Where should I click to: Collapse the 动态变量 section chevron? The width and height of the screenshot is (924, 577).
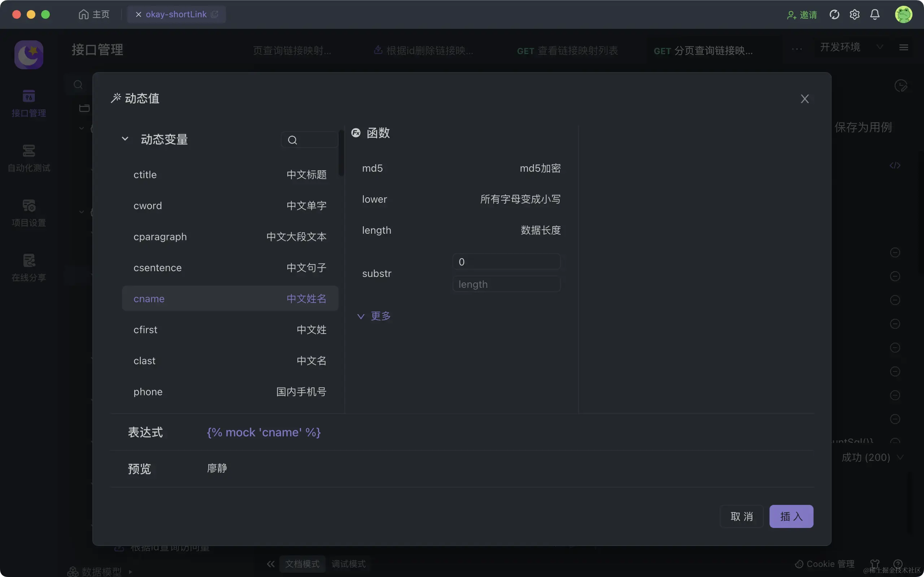tap(125, 139)
